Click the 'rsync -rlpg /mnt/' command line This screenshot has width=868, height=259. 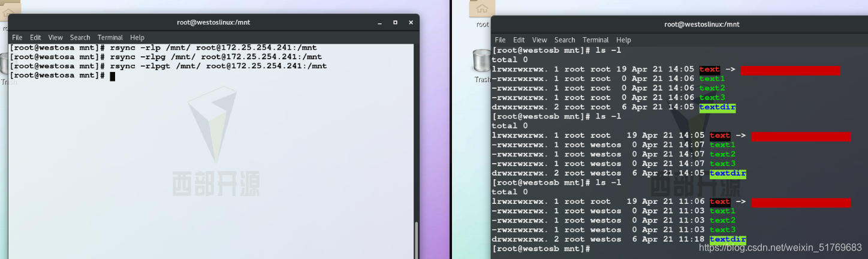[166, 57]
